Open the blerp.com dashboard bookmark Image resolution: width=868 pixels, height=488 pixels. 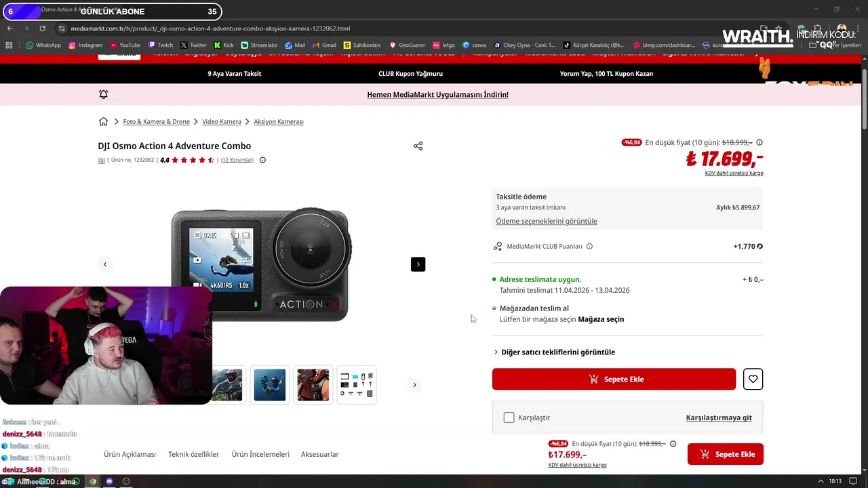(665, 45)
